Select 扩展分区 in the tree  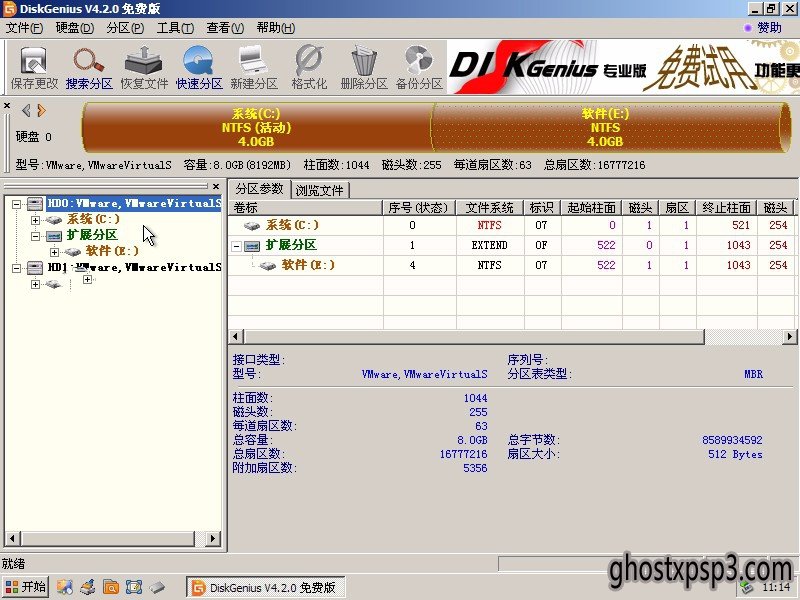92,235
